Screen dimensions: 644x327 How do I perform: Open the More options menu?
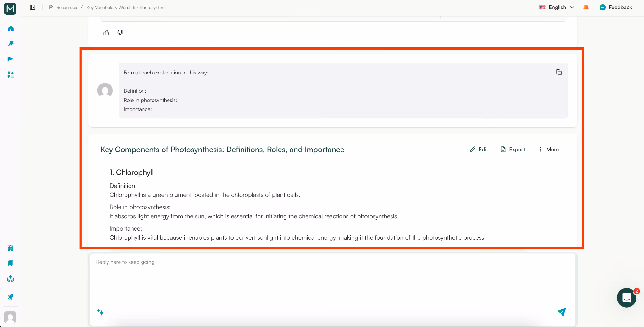coord(548,150)
